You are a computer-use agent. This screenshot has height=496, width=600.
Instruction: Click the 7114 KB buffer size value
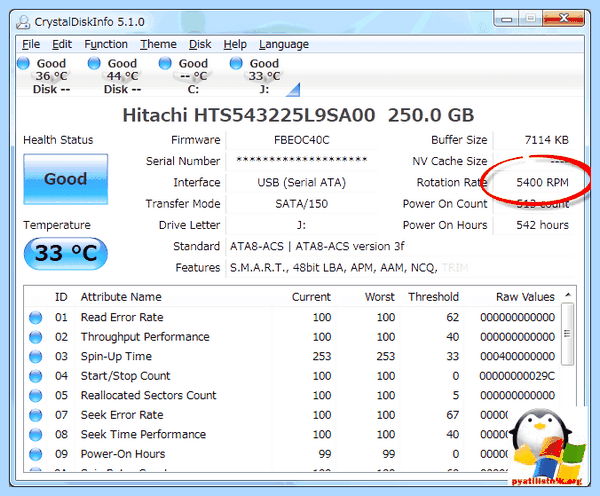click(x=546, y=140)
